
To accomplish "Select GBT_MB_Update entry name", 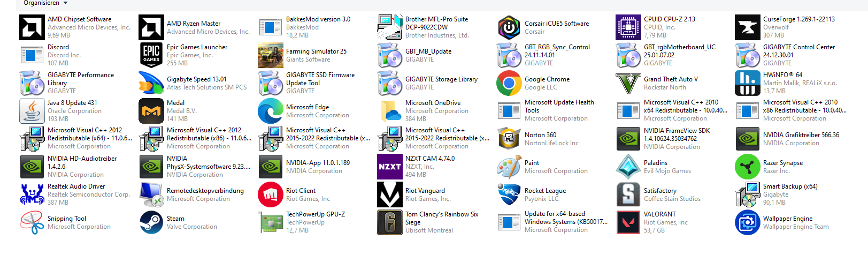I will click(428, 51).
